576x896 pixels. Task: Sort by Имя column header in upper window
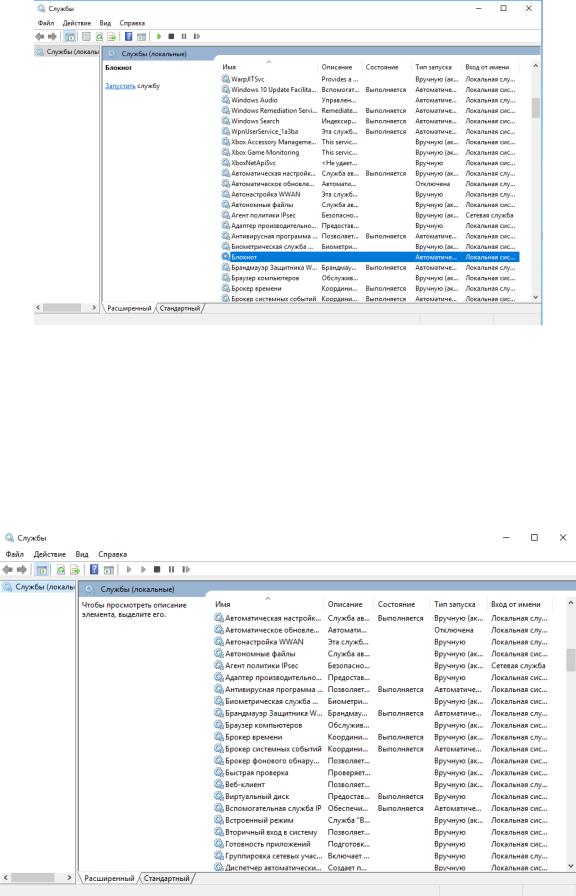[268, 67]
